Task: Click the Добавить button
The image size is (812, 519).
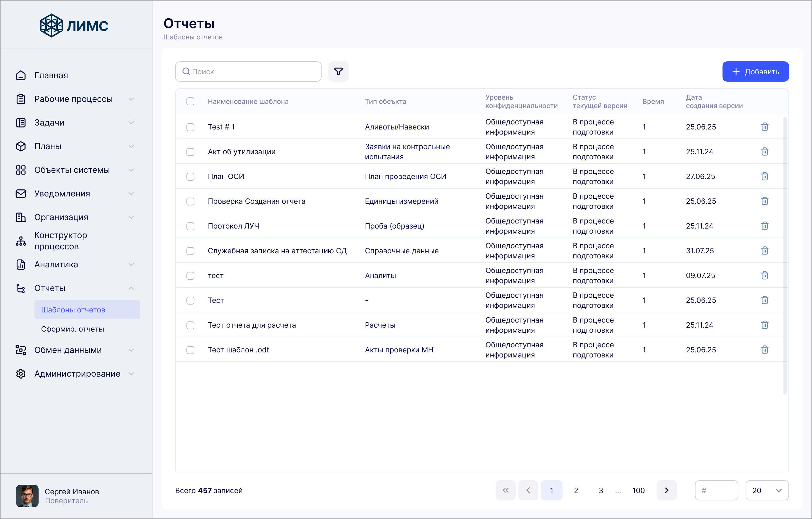Action: 755,71
